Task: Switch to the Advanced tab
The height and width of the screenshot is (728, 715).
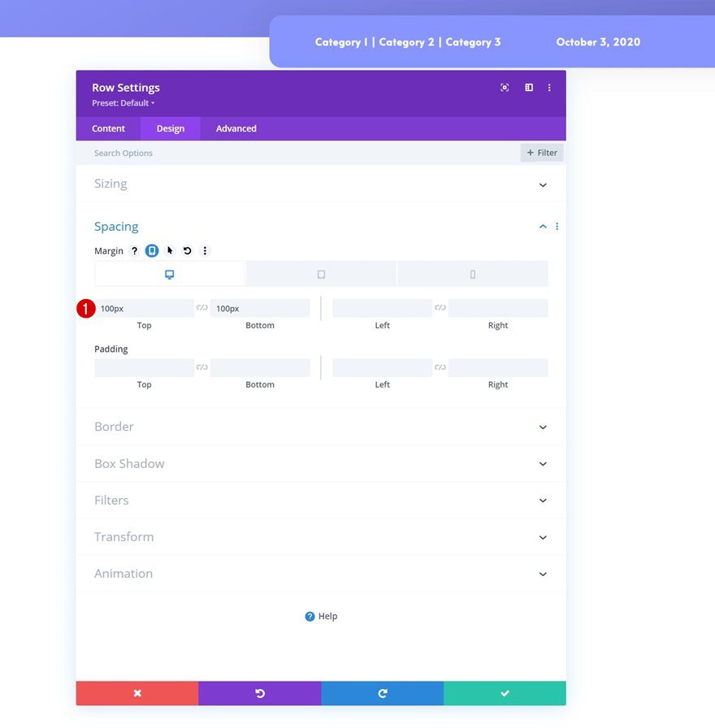Action: (x=236, y=128)
